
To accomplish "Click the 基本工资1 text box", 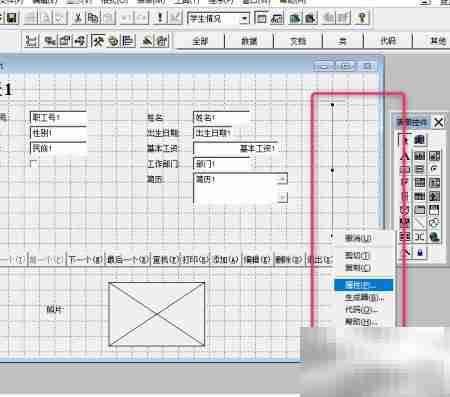I will click(x=235, y=148).
